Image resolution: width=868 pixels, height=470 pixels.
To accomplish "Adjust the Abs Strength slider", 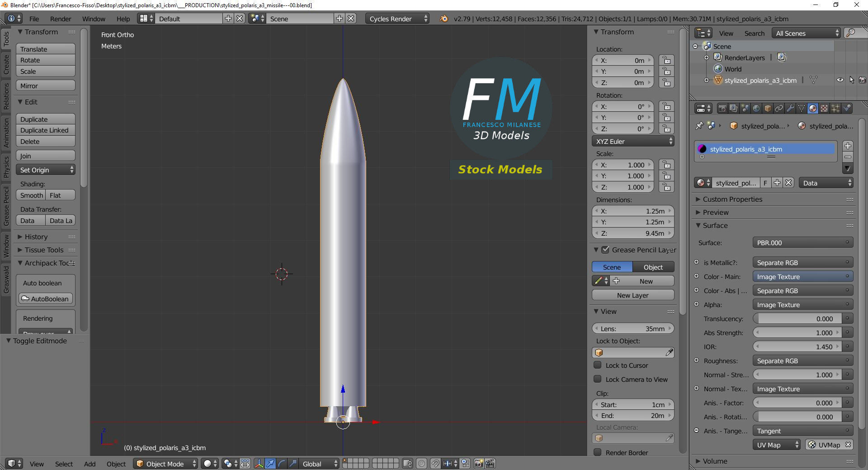I will 797,332.
